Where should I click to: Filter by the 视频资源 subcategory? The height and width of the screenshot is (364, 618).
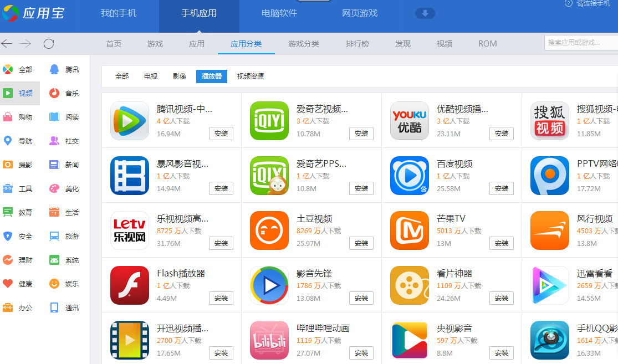[x=251, y=76]
